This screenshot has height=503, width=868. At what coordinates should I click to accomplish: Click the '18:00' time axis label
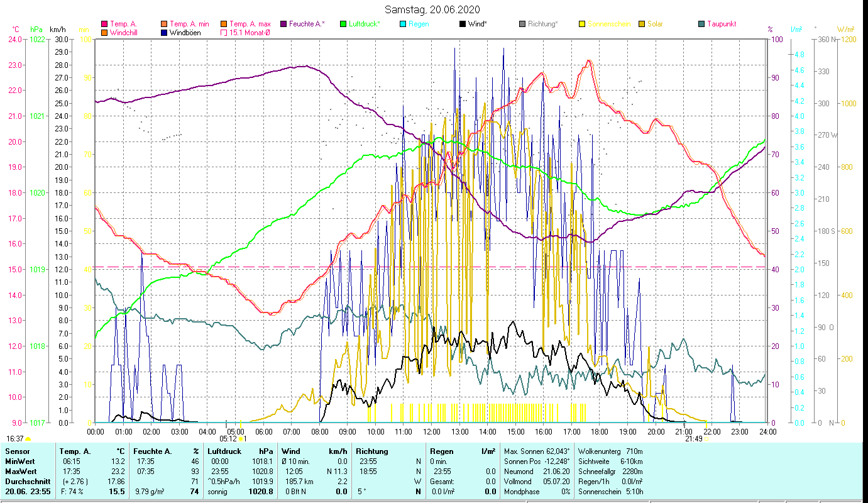click(x=600, y=431)
